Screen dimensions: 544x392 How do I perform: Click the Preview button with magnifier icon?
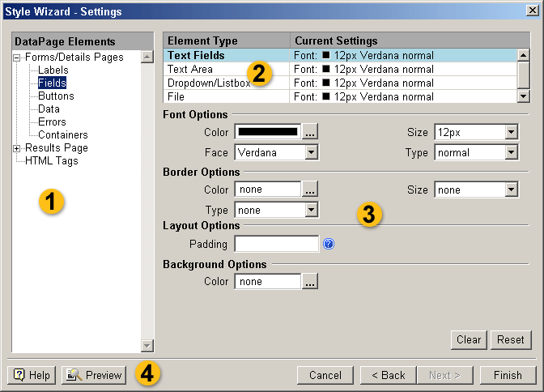pyautogui.click(x=94, y=375)
